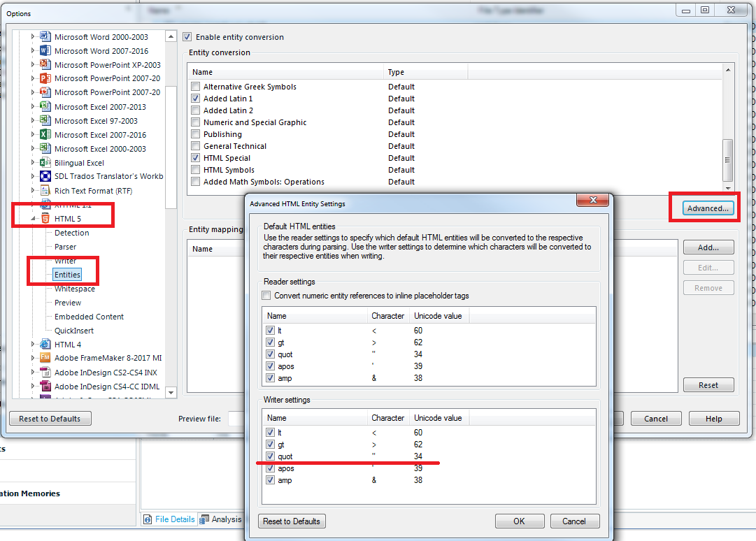
Task: Expand Microsoft Word 2007-2016 node
Action: pos(33,51)
